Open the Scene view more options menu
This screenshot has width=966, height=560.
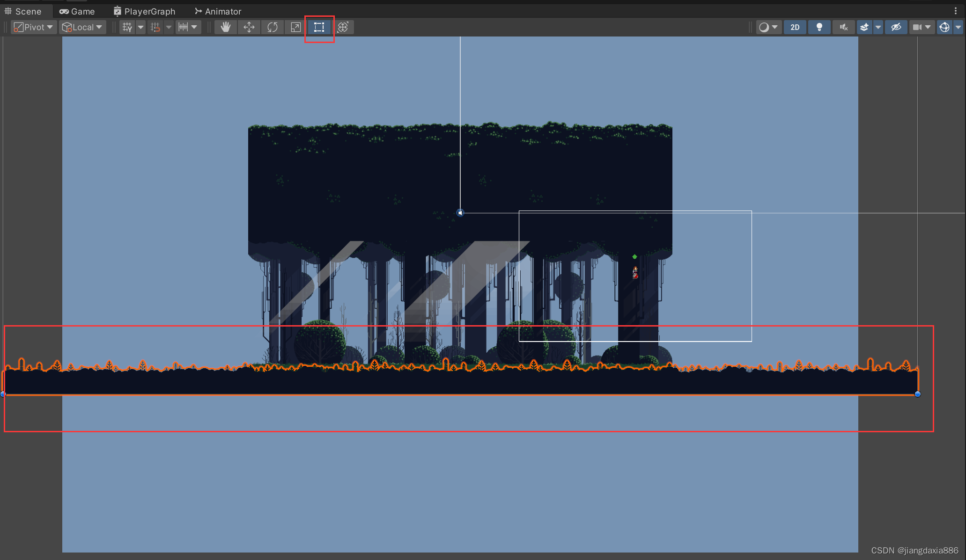956,11
